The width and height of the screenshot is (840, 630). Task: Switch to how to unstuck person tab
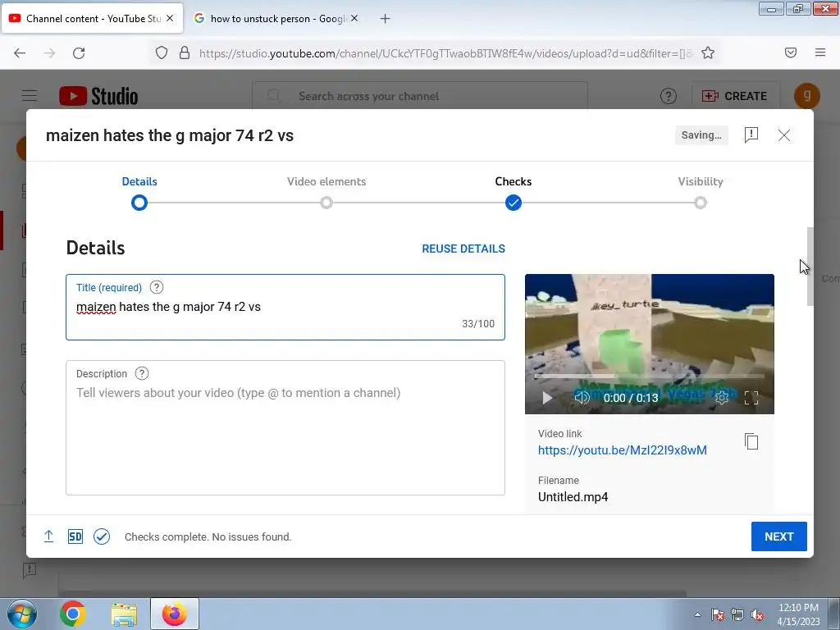pos(276,18)
